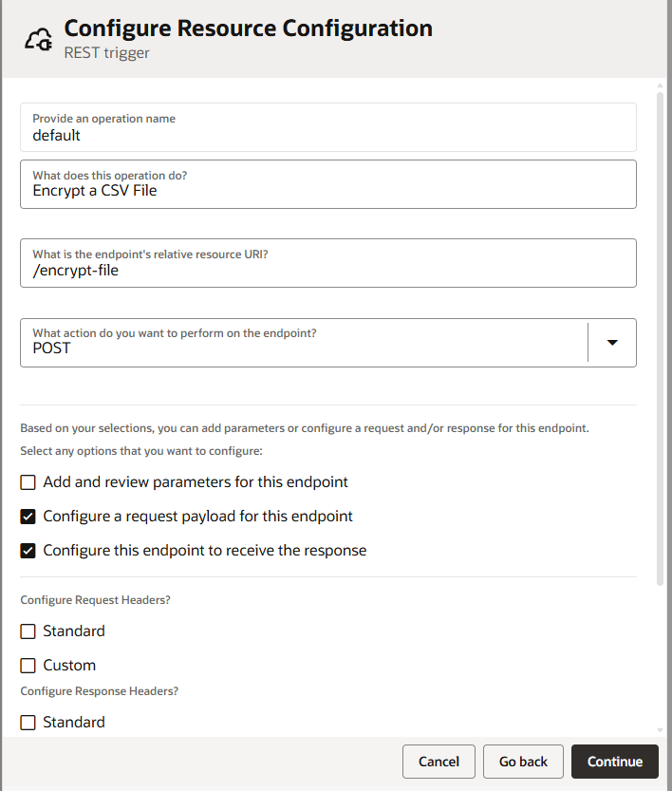Enable Add and review parameters checkbox

point(28,482)
